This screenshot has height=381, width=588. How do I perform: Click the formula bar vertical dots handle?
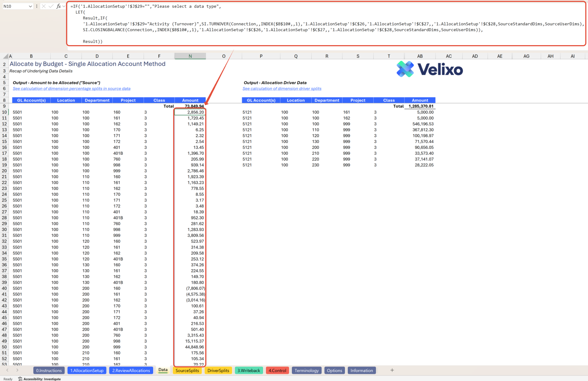[x=37, y=6]
